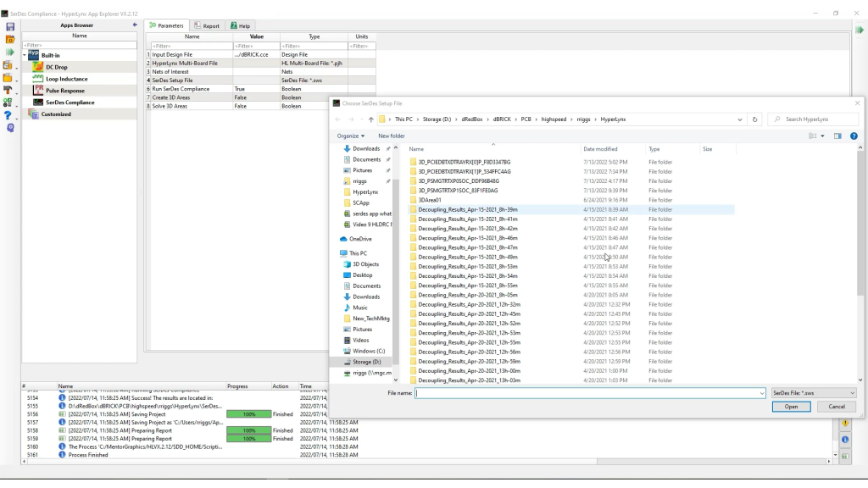Open the view options dropdown arrow
The image size is (868, 488).
[x=822, y=136]
